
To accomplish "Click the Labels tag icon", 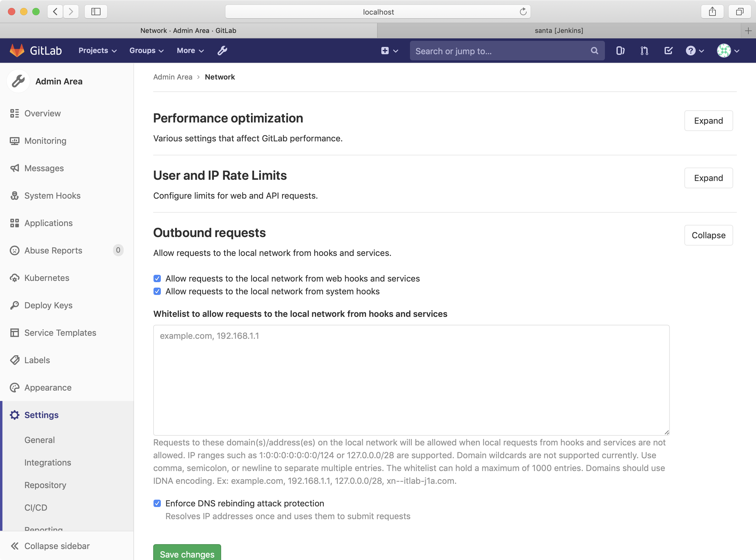I will click(x=14, y=360).
